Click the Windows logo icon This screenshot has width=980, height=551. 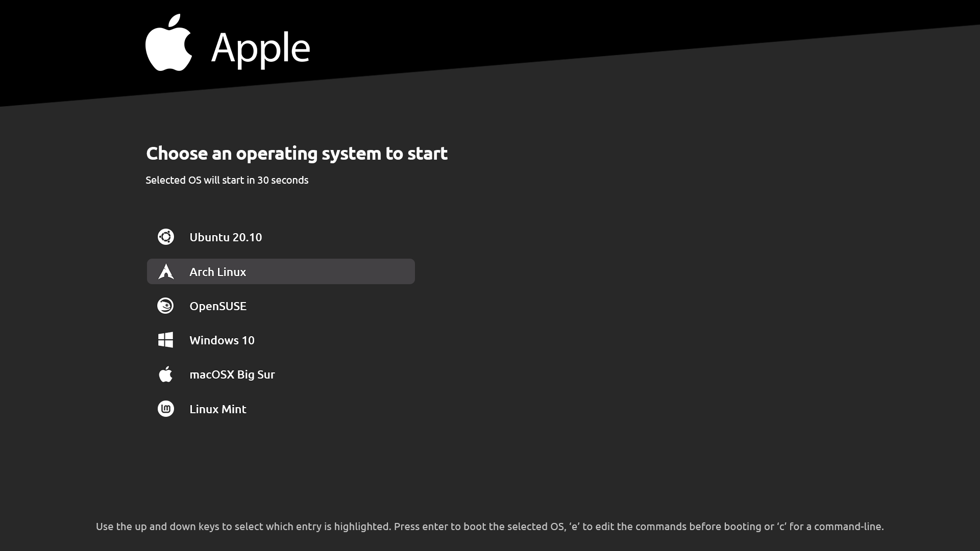[x=166, y=340]
